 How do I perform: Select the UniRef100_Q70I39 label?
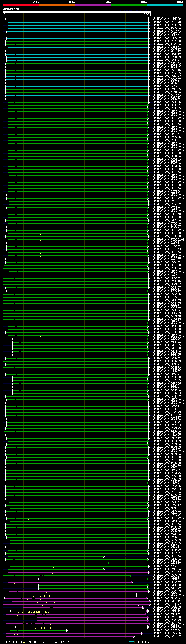tap(167, 57)
